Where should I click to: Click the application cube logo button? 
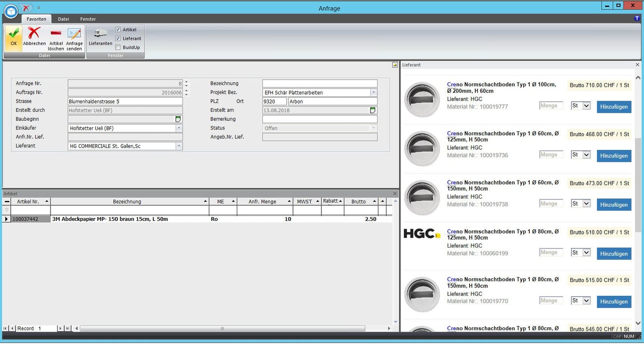tap(11, 11)
